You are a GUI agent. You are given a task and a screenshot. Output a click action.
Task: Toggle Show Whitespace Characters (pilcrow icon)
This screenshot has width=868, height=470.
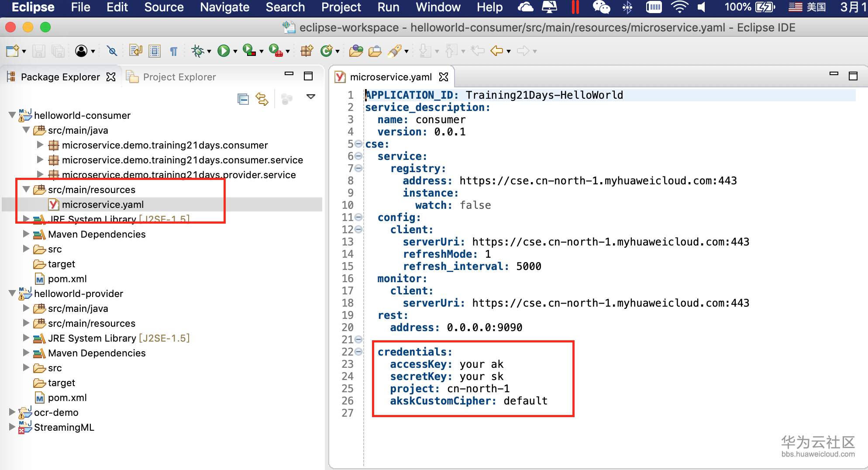point(173,52)
